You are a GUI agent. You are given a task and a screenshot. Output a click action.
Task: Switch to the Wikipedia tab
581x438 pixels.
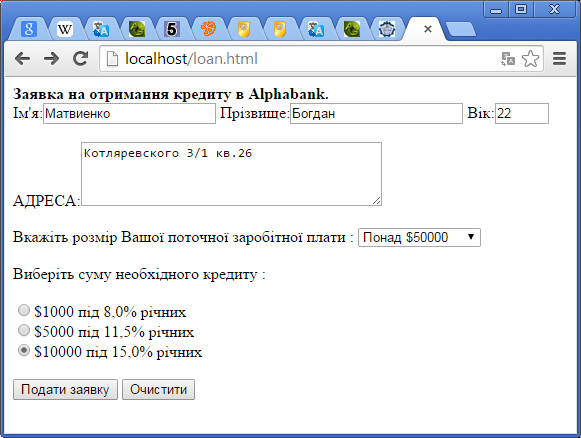pos(65,29)
